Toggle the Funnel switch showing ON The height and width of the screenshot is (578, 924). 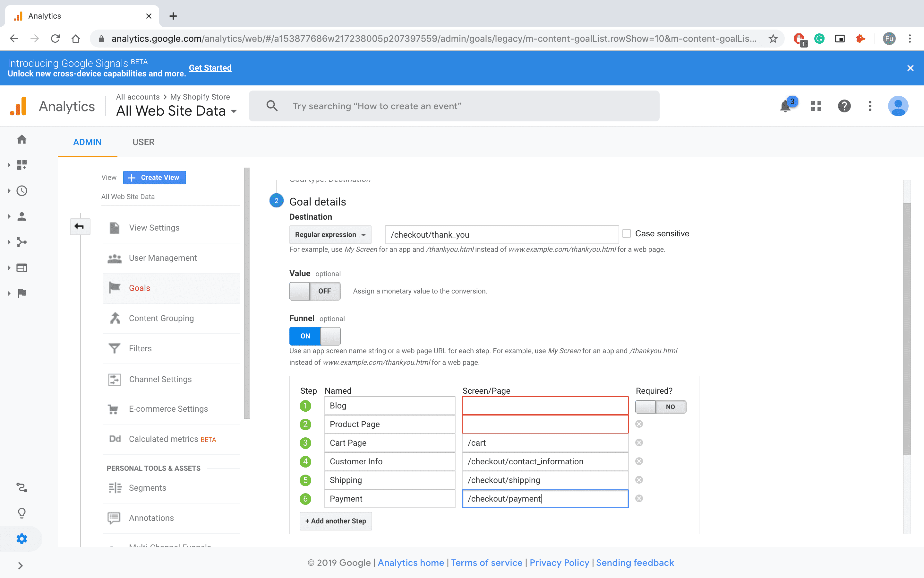(315, 336)
